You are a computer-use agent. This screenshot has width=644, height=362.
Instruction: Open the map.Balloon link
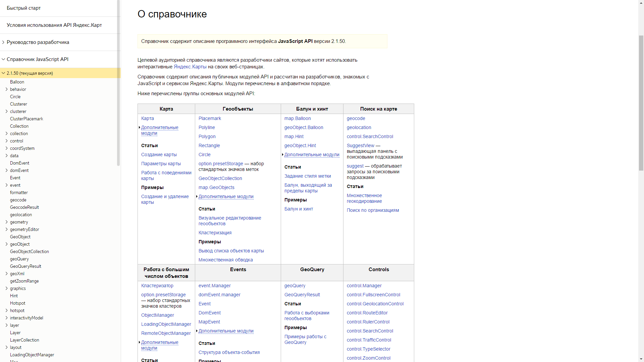pos(297,118)
